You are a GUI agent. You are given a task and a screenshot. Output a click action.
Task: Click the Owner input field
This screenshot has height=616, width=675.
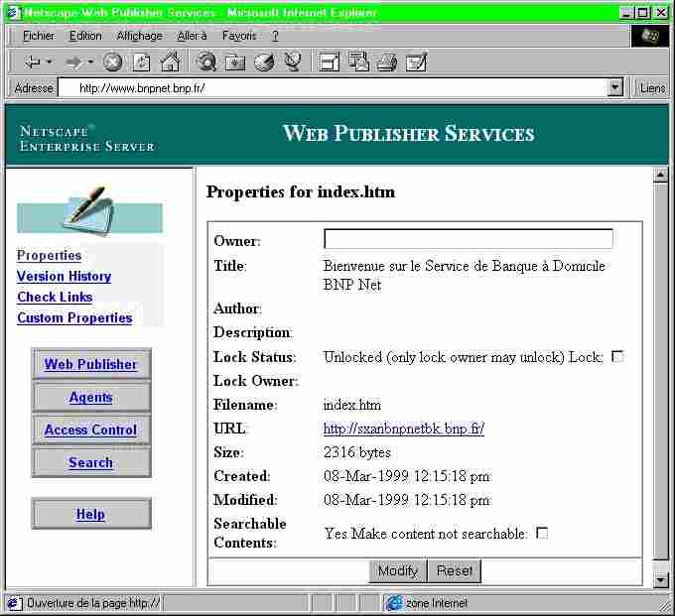(x=469, y=239)
